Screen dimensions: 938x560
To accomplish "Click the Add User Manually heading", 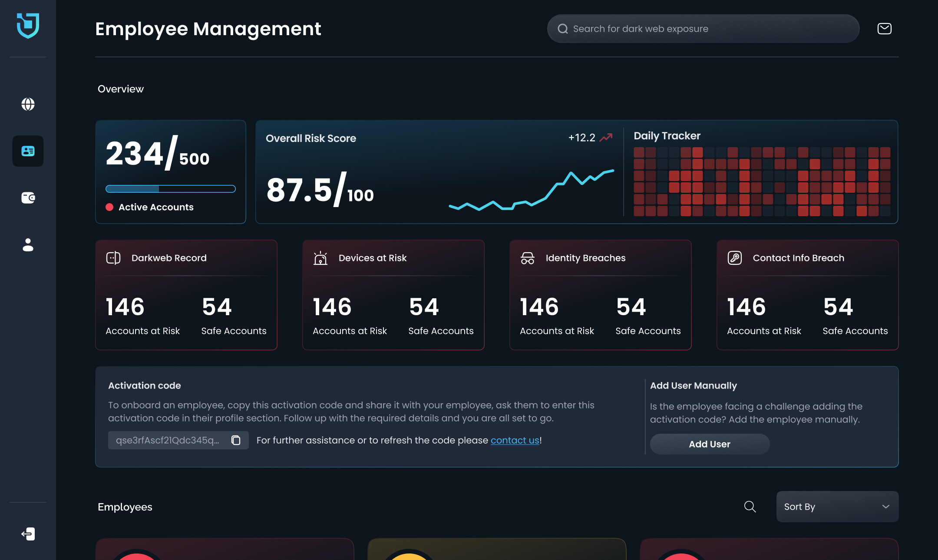I will (x=694, y=385).
